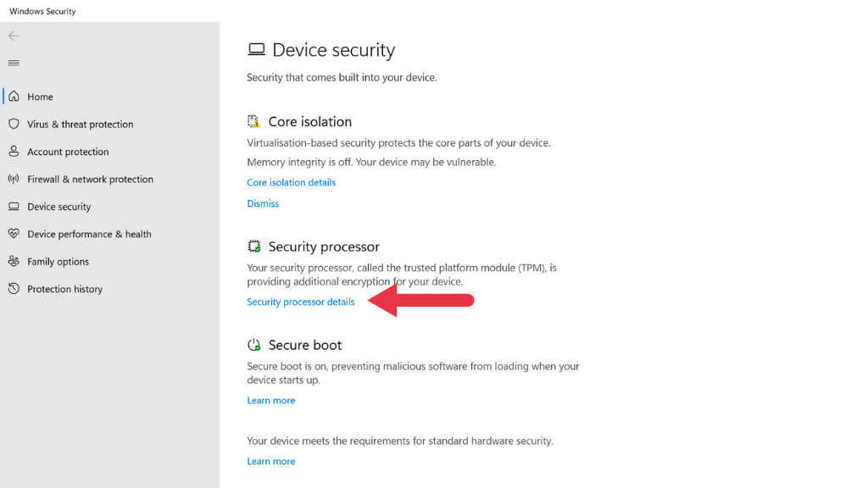868x488 pixels.
Task: Click the Virus & threat protection shield icon
Action: pyautogui.click(x=14, y=124)
